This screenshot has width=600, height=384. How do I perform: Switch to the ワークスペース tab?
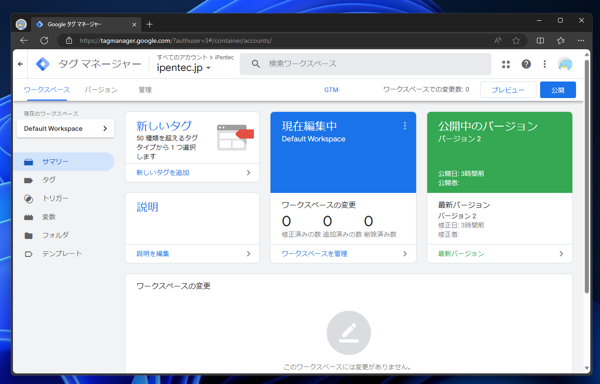47,90
